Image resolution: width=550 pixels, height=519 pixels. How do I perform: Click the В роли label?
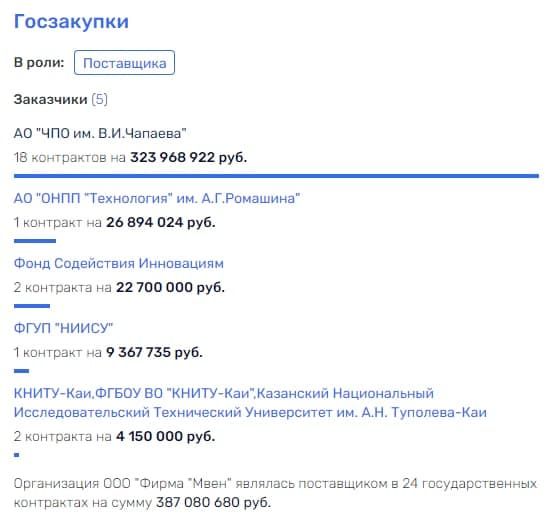pos(39,63)
